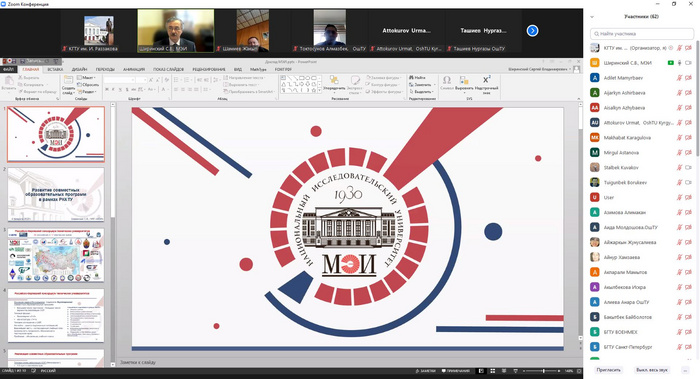Toggle Ширинский С.В. microphone in participants
The image size is (700, 379).
point(679,63)
